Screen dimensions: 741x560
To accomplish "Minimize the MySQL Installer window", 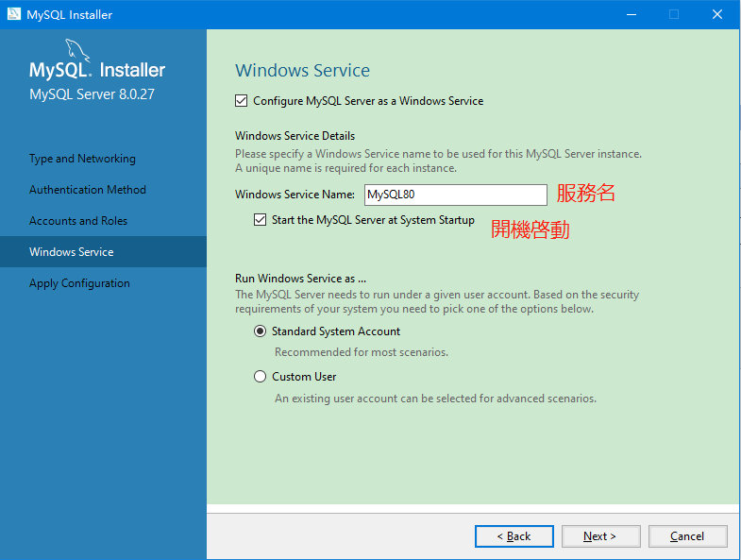I will point(632,15).
